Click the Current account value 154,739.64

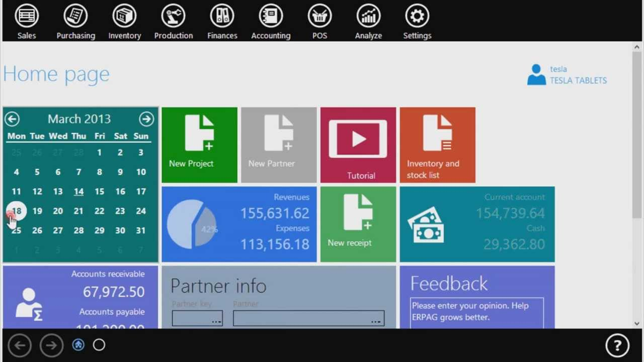point(510,213)
